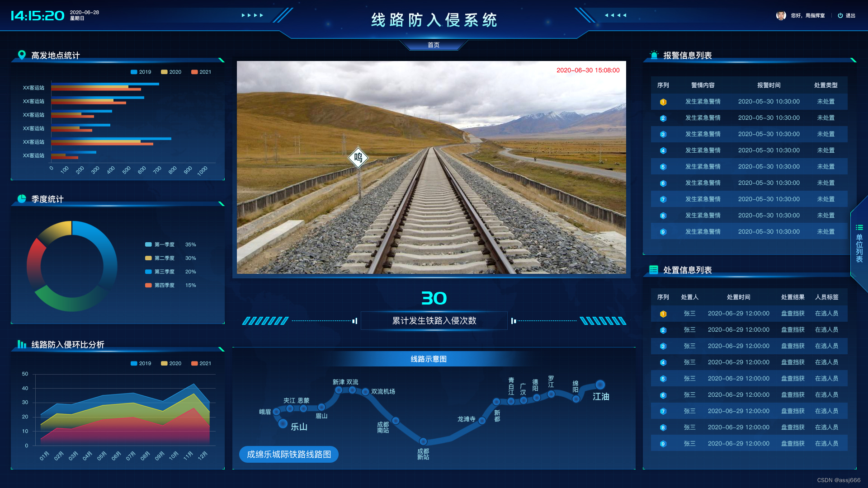Click the bar chart icon beside 线路防入侵环比分析
The width and height of the screenshot is (868, 488).
(21, 344)
